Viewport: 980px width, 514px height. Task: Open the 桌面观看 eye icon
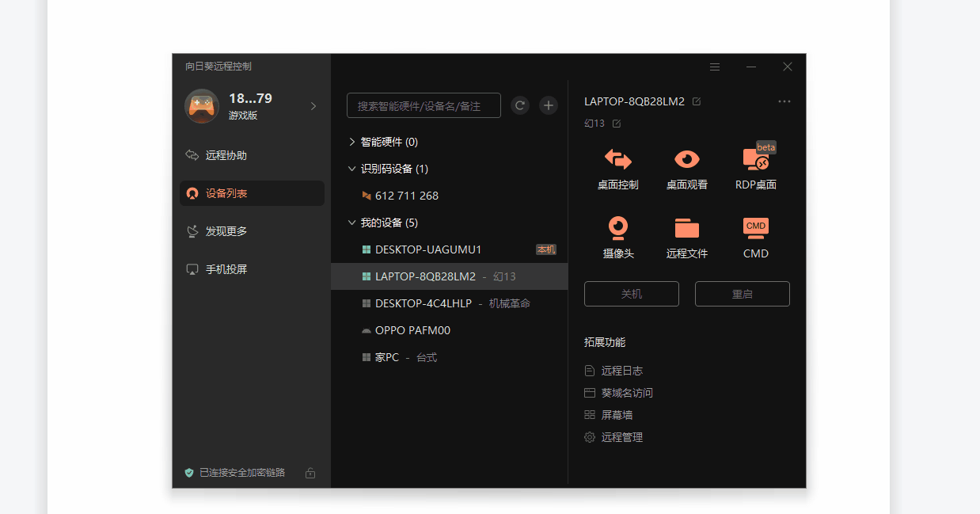(686, 159)
